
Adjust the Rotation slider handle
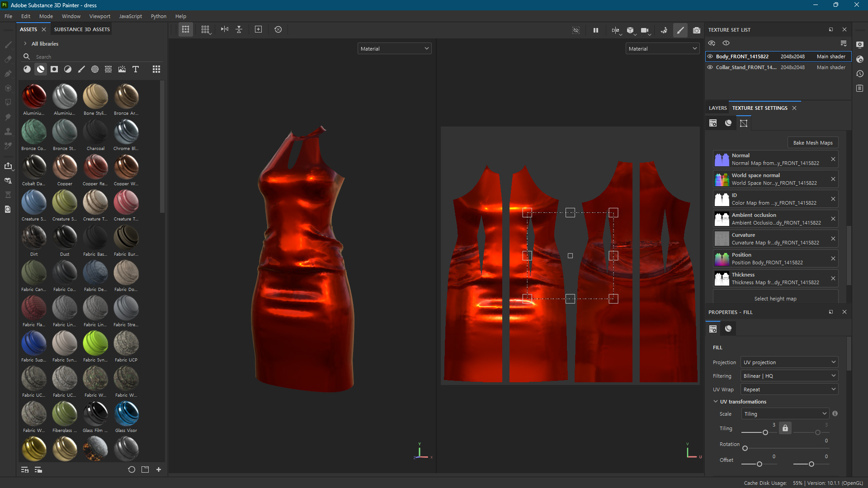(x=745, y=448)
